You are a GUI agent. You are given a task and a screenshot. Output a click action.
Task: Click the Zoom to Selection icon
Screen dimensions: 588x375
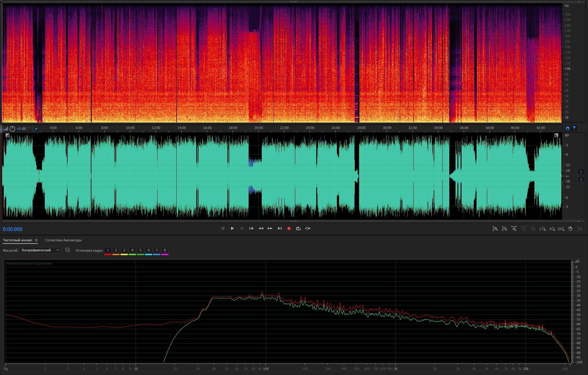(561, 229)
